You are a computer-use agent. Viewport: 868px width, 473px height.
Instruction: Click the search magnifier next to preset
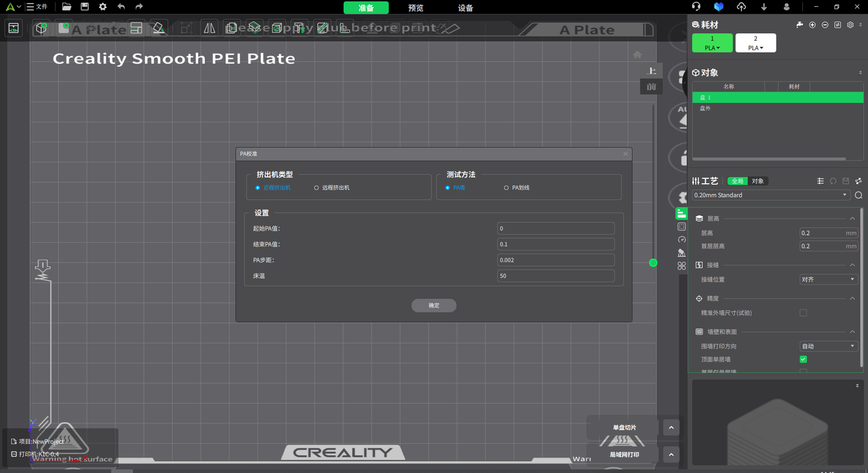(859, 195)
